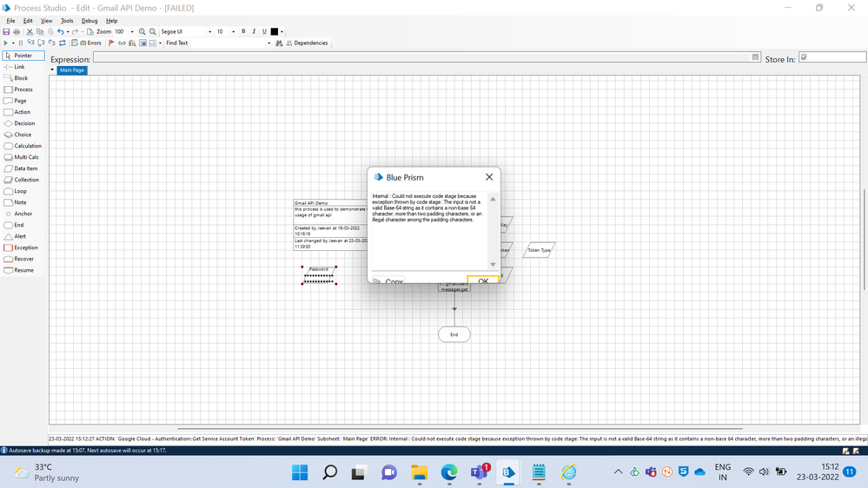Toggle Underline text formatting
Image resolution: width=868 pixels, height=488 pixels.
pos(264,32)
